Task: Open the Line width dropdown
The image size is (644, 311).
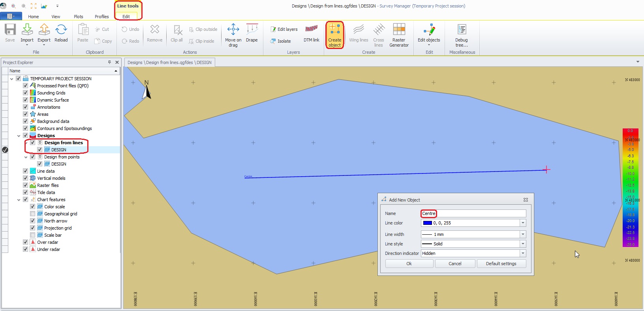Action: tap(523, 234)
